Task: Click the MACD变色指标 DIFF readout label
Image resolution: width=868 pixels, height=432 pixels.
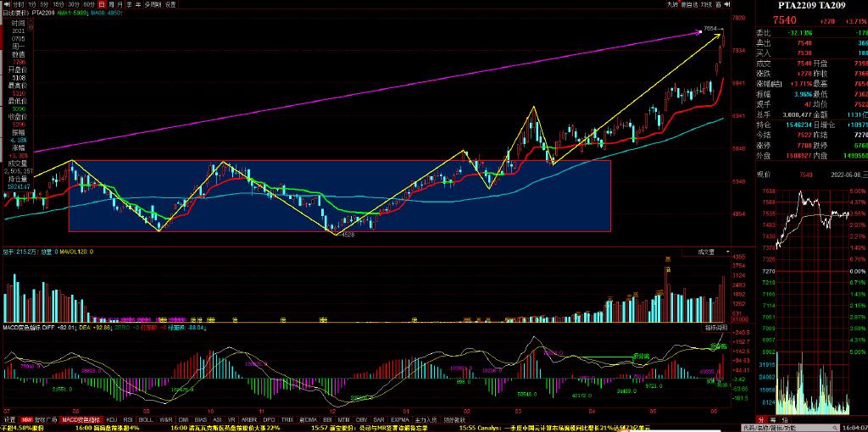Action: (38, 328)
